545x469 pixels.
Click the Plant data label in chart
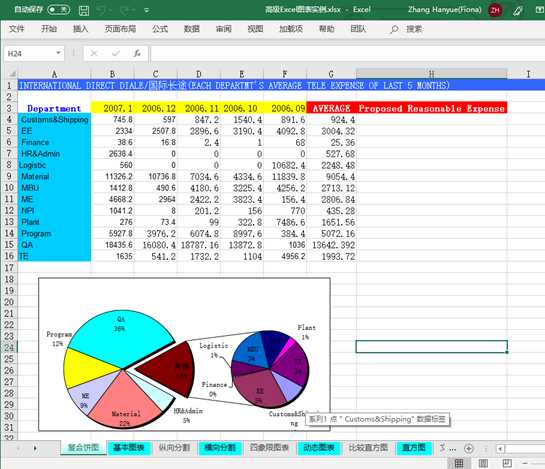pyautogui.click(x=306, y=332)
